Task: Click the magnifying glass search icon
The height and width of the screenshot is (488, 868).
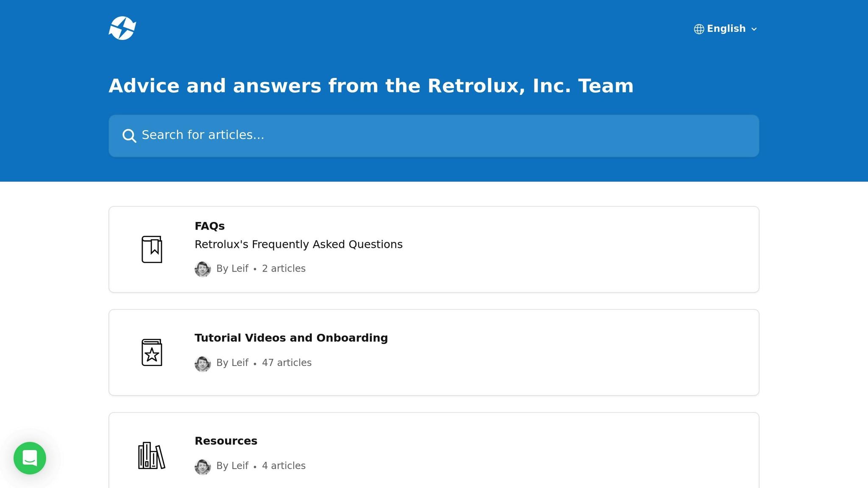Action: point(128,136)
